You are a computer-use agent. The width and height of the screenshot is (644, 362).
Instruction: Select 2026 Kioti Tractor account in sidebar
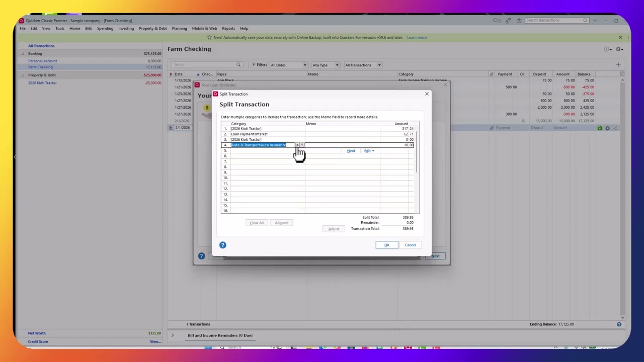[42, 83]
